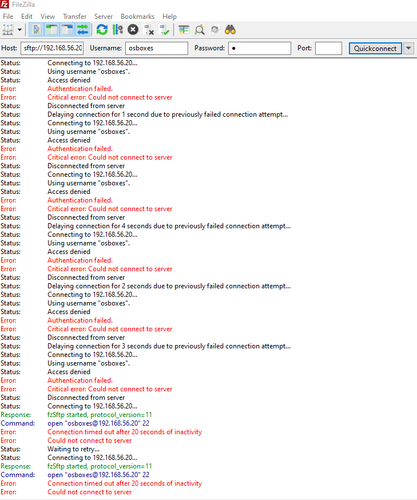This screenshot has height=500, width=417.
Task: Open the directory listing filters dialog
Action: pyautogui.click(x=184, y=30)
